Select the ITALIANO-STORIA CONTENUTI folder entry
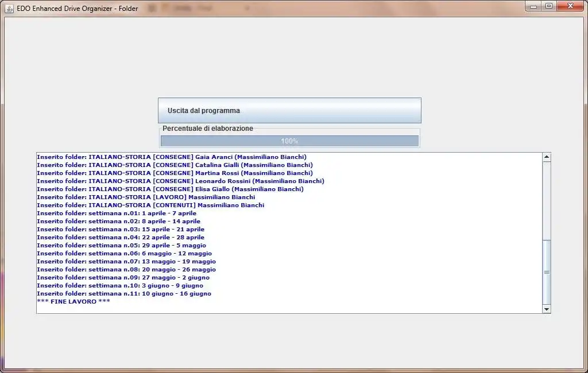 coord(149,205)
